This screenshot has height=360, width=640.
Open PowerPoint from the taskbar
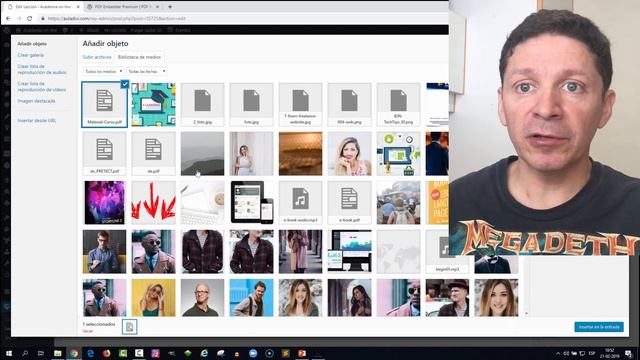[302, 353]
